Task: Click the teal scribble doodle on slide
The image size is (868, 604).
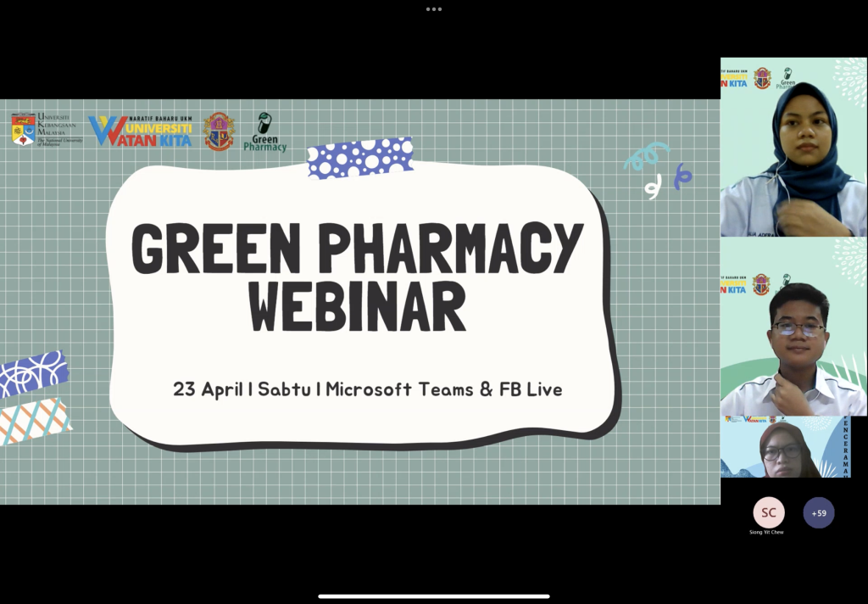Action: coord(658,171)
